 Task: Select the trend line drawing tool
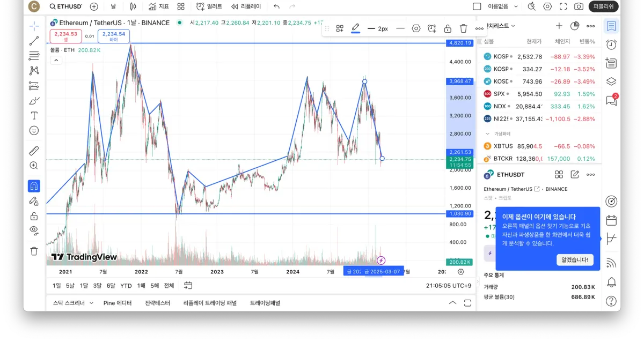(34, 41)
